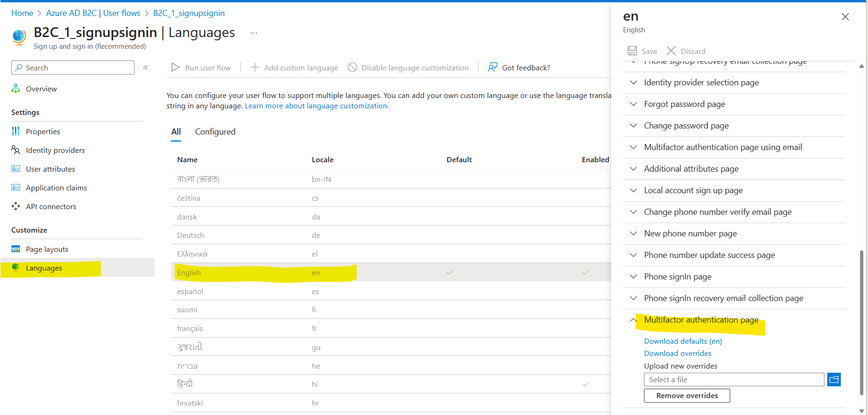Select the English language row
The image size is (868, 415).
pos(391,272)
